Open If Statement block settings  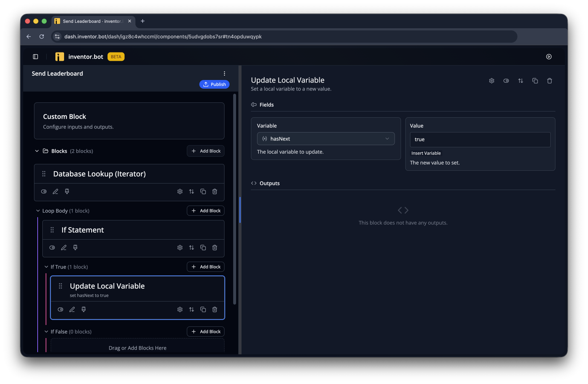coord(180,248)
